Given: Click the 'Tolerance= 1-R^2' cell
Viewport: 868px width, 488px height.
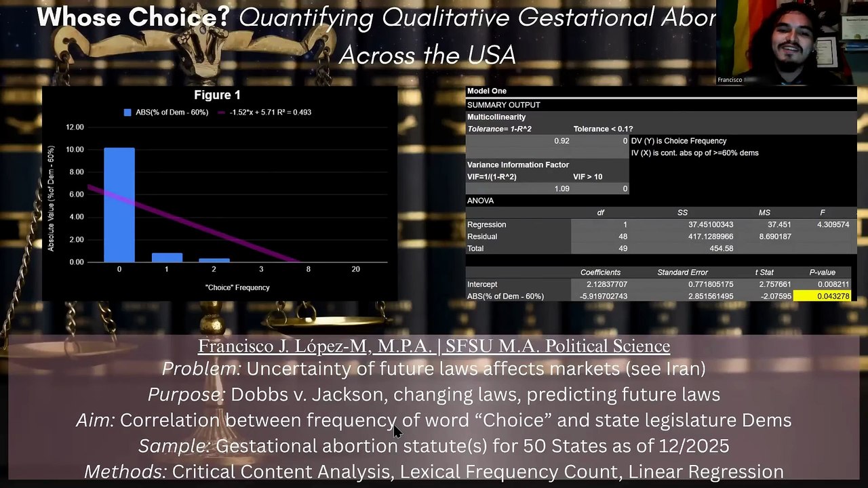Looking at the screenshot, I should pos(499,129).
